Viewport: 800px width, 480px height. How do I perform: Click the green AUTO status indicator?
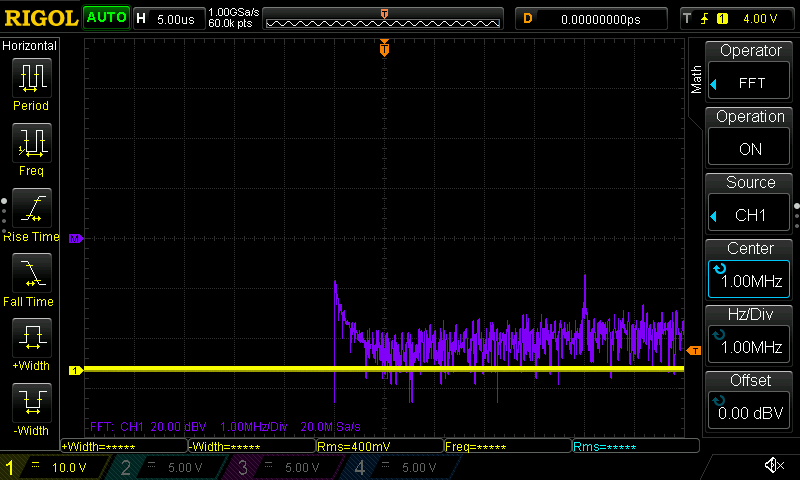click(106, 18)
